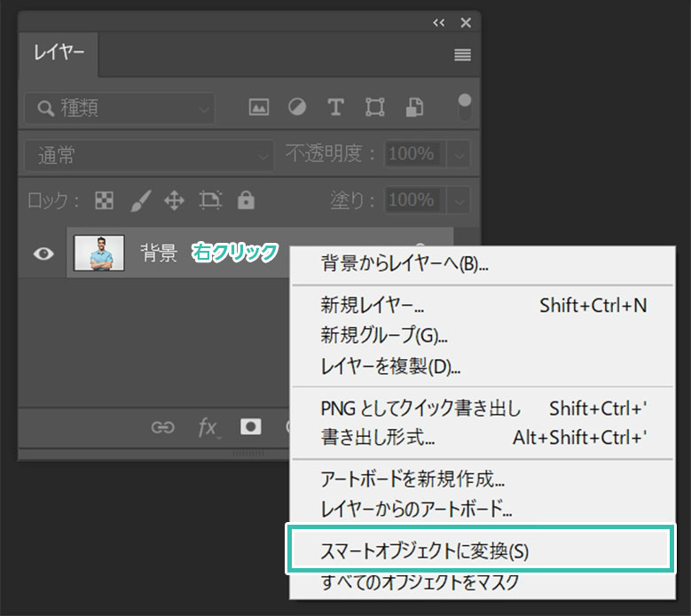Image resolution: width=691 pixels, height=616 pixels.
Task: Click the 背景 layer thumbnail
Action: coord(99,253)
